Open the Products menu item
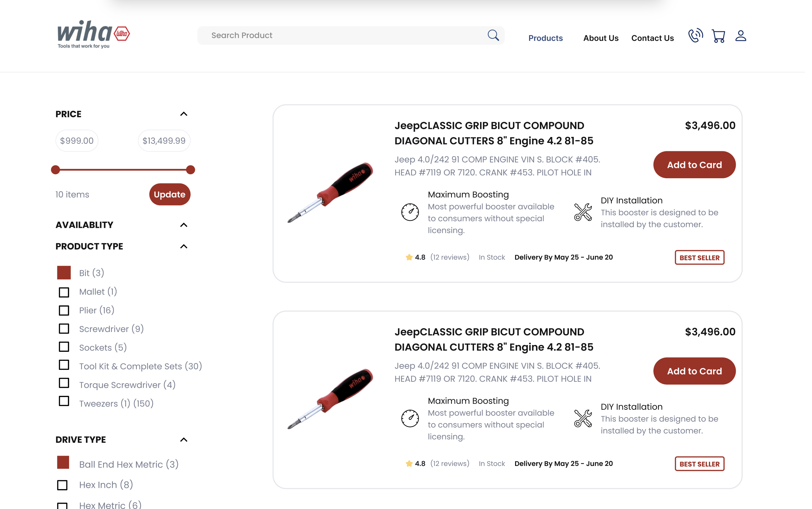812x509 pixels. tap(545, 38)
